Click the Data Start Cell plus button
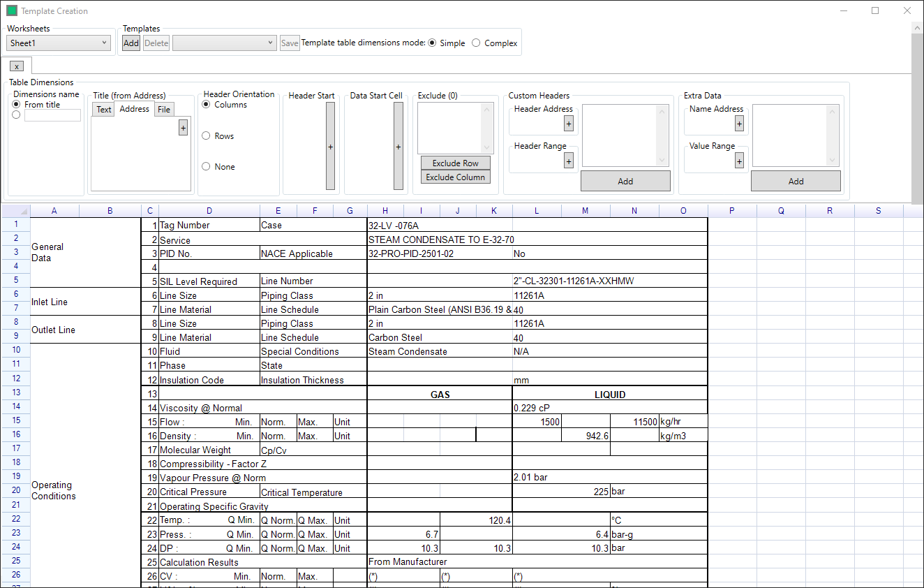The width and height of the screenshot is (924, 588). pos(398,146)
